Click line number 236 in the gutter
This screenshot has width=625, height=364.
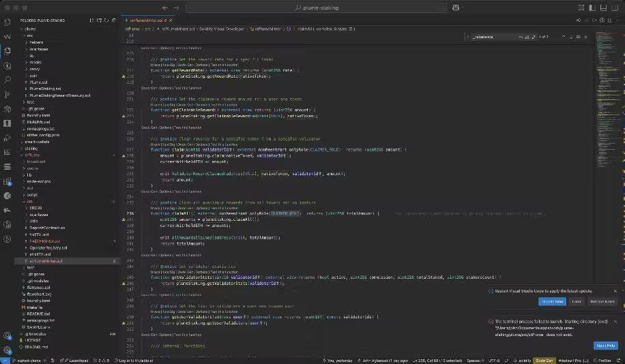(x=130, y=213)
